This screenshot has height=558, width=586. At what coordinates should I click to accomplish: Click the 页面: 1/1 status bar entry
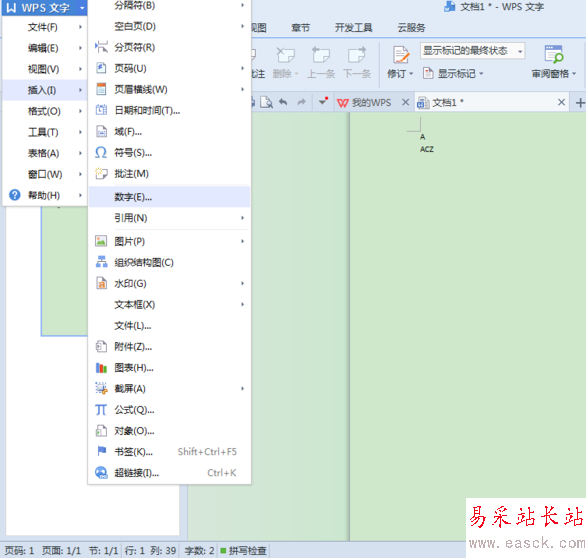click(61, 551)
